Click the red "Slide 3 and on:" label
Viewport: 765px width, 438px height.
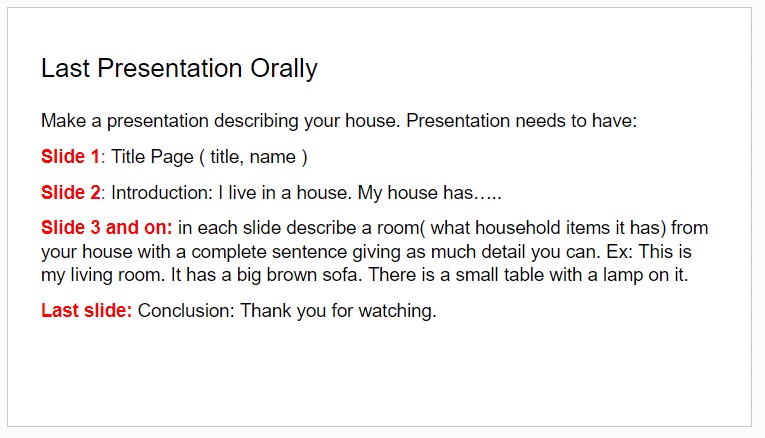coord(107,228)
